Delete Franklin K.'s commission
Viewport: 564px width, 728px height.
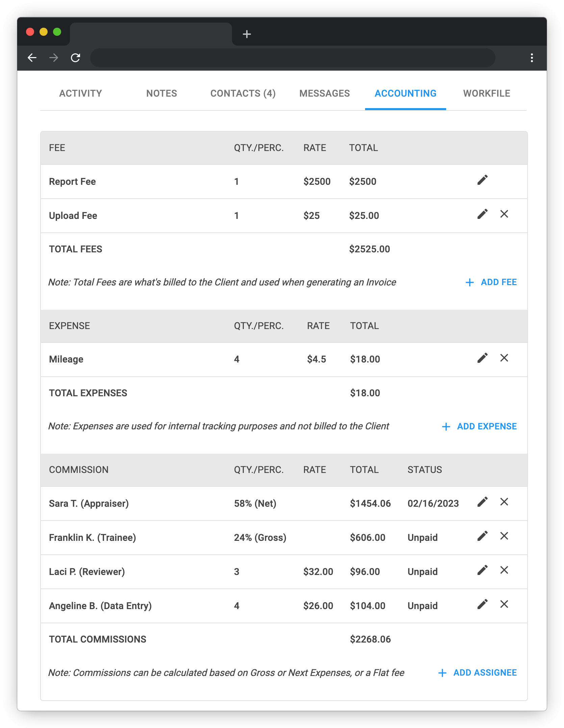(504, 536)
